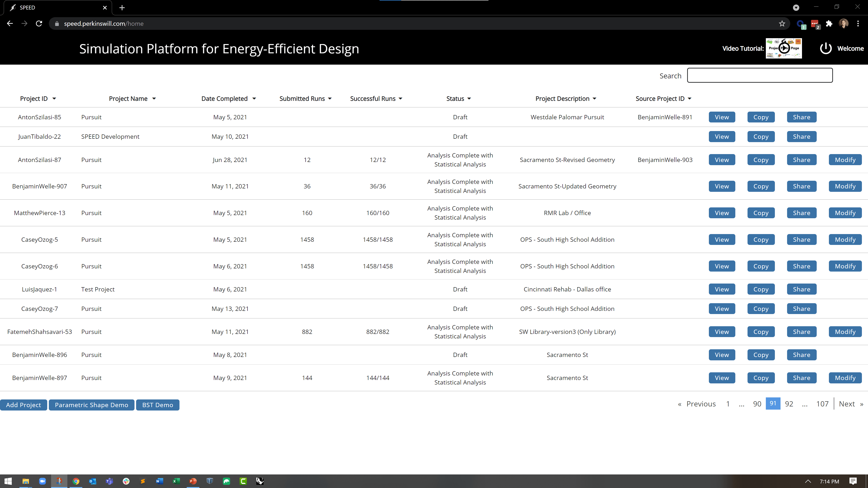Reload the page using the refresh icon
The height and width of the screenshot is (488, 868).
coord(39,23)
